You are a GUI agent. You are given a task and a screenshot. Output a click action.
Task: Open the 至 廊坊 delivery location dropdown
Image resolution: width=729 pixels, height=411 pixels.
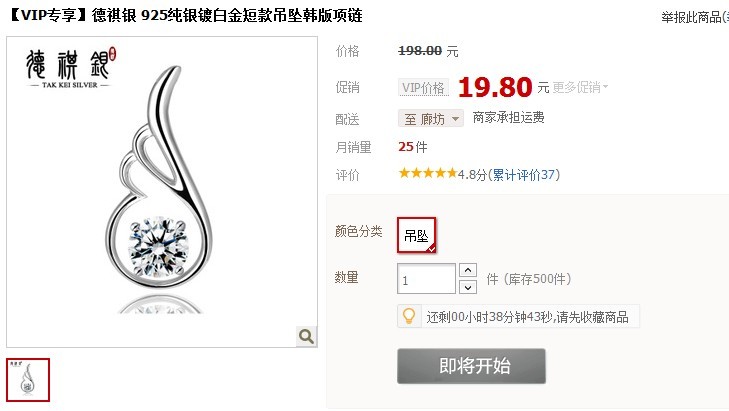click(x=431, y=119)
